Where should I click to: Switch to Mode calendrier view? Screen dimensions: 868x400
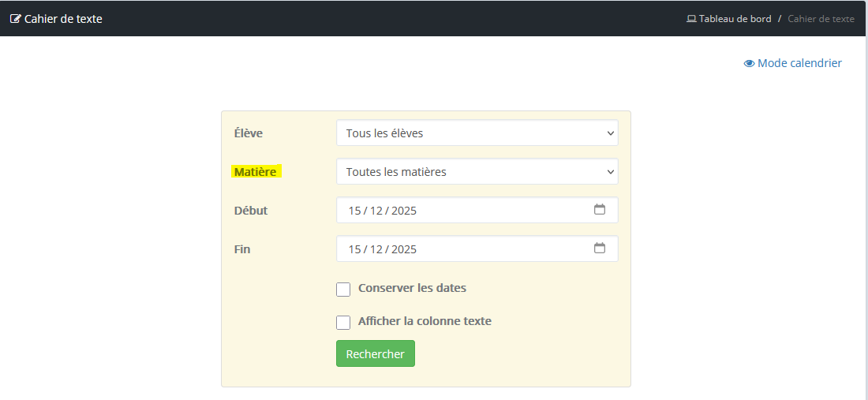[799, 63]
